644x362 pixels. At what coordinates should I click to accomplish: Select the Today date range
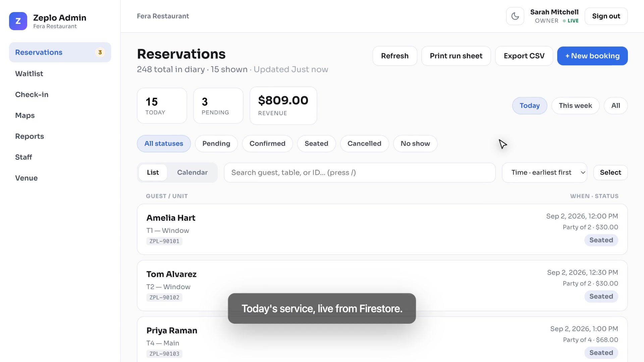pos(530,106)
